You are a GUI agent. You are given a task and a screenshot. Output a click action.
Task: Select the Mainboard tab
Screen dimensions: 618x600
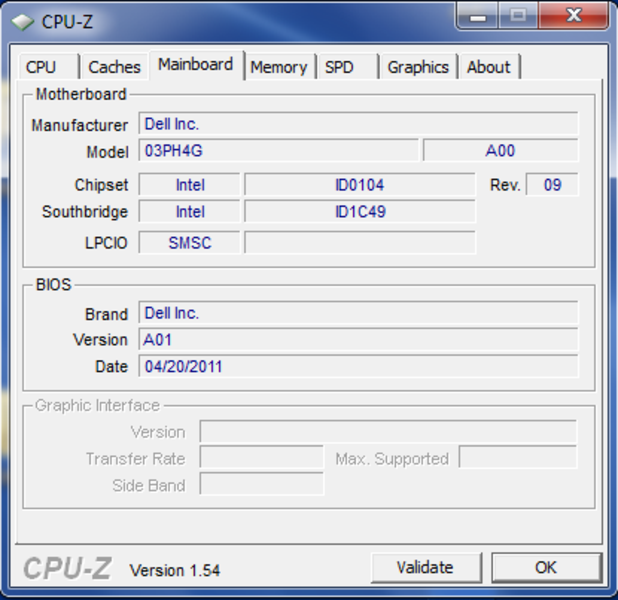pos(196,65)
